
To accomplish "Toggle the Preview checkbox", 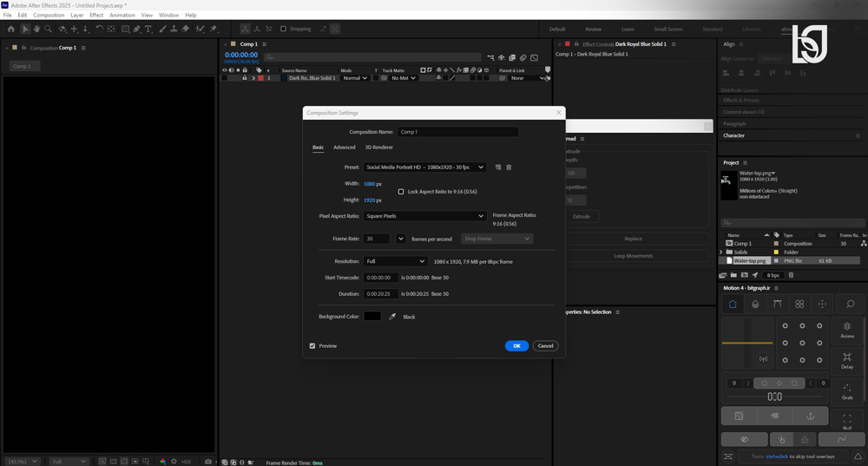I will pyautogui.click(x=312, y=346).
